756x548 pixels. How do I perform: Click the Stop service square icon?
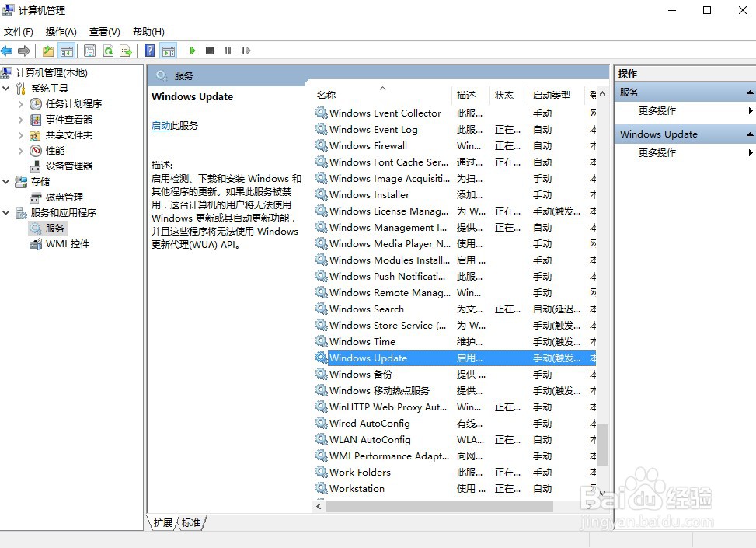click(x=210, y=51)
